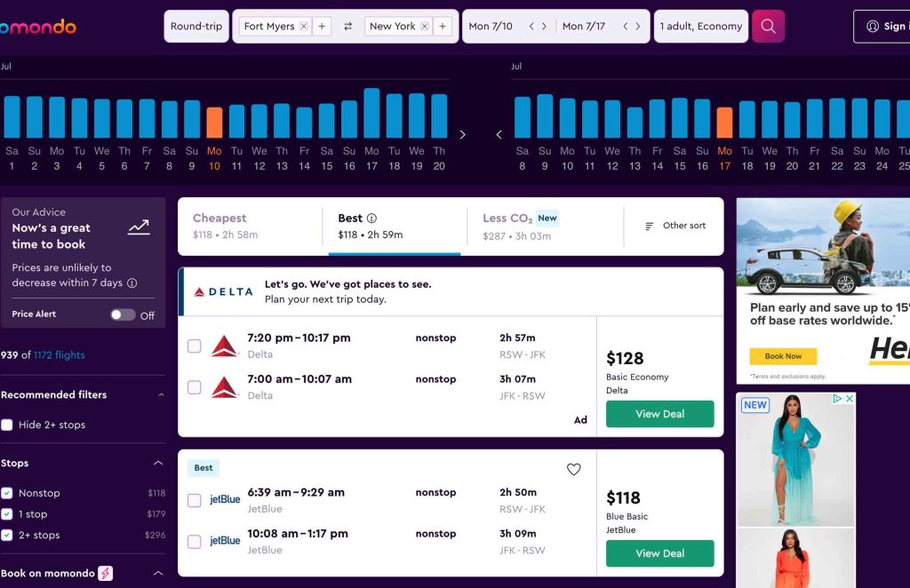Open the Round-trip trip type dropdown
This screenshot has width=910, height=588.
(196, 27)
